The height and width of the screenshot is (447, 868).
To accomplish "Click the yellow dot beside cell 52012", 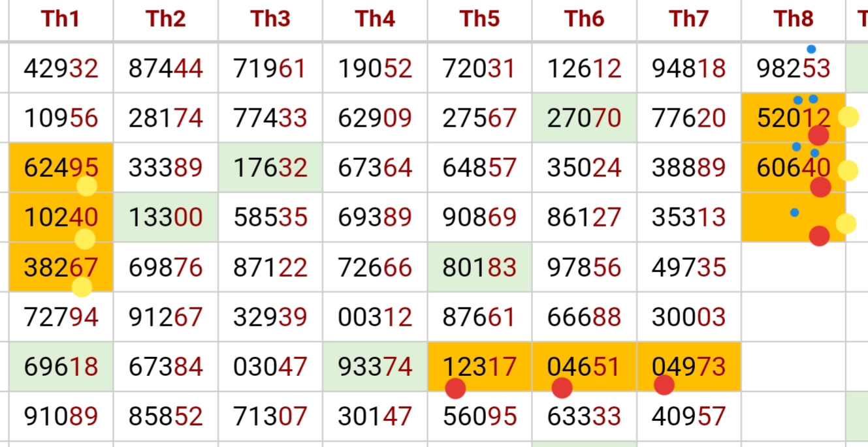I will (x=848, y=117).
